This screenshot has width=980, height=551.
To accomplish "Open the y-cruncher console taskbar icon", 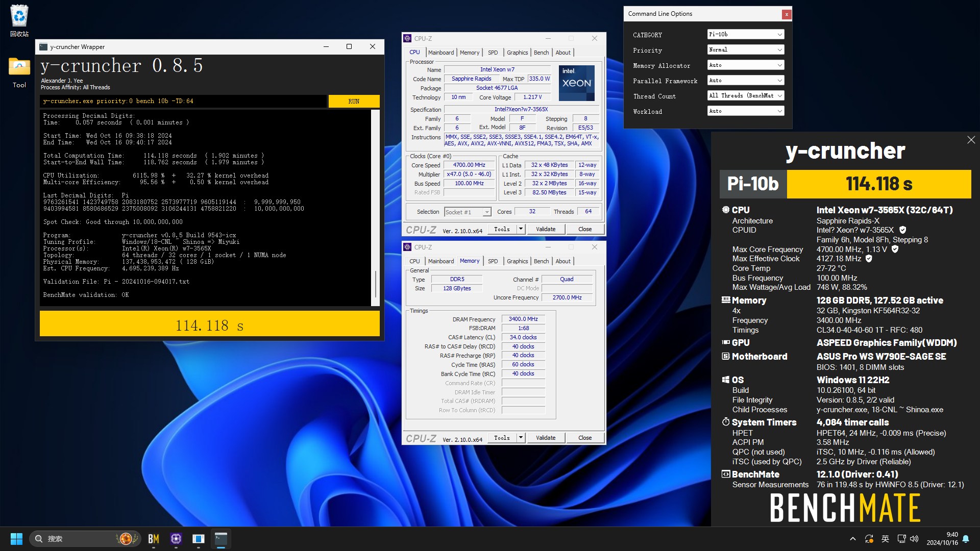I will point(220,539).
